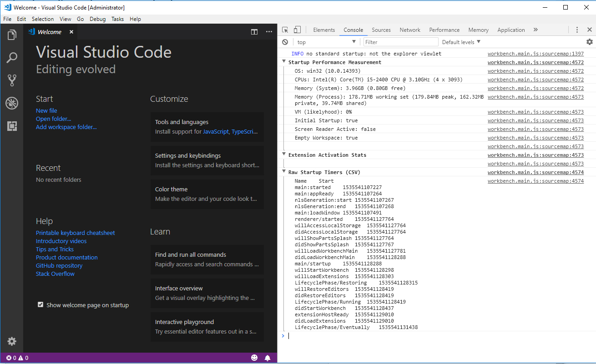The height and width of the screenshot is (364, 596).
Task: Open the Source Control view
Action: click(x=12, y=80)
